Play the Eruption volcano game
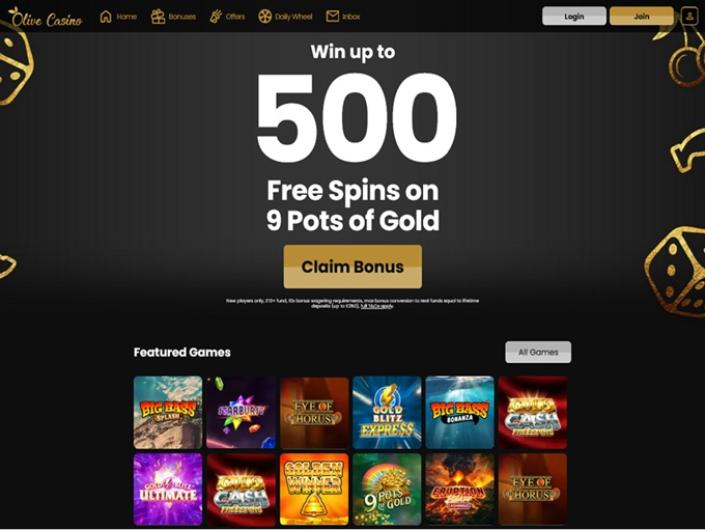Image resolution: width=705 pixels, height=530 pixels. (x=460, y=490)
